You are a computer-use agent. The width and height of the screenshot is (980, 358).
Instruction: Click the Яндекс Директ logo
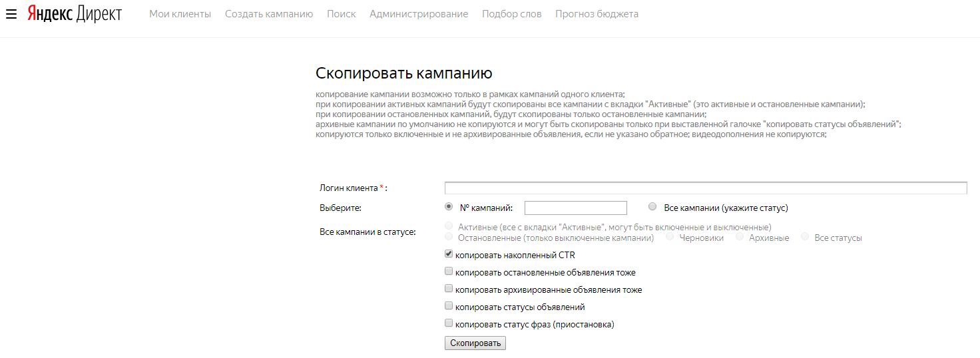75,14
